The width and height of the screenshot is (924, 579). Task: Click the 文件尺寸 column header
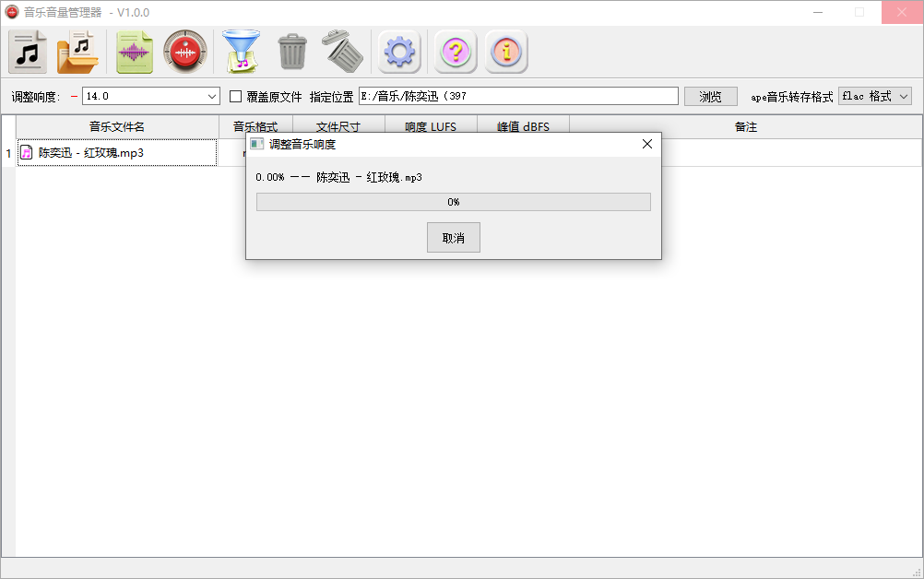pos(338,125)
